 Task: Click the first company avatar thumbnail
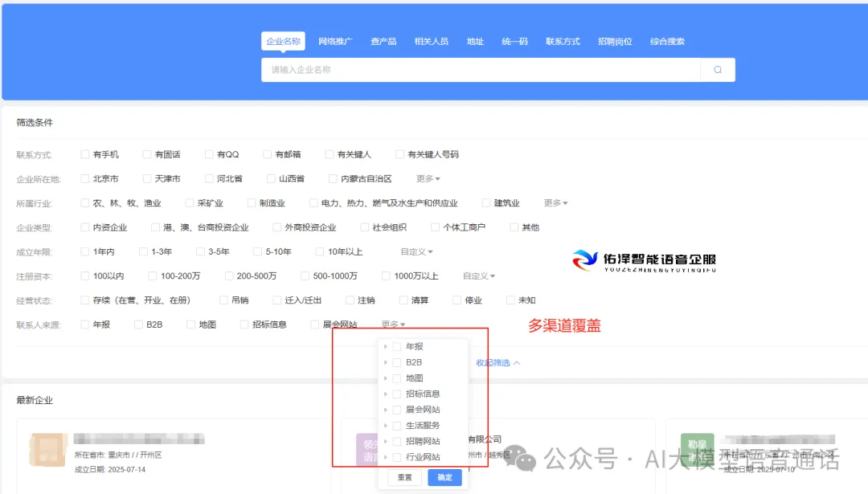[x=48, y=448]
